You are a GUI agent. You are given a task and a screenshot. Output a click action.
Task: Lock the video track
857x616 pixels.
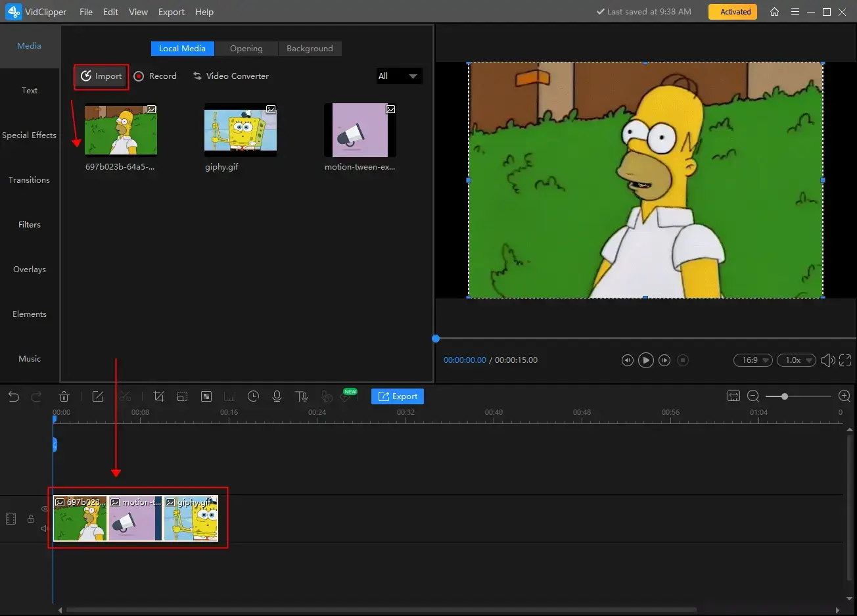point(30,519)
